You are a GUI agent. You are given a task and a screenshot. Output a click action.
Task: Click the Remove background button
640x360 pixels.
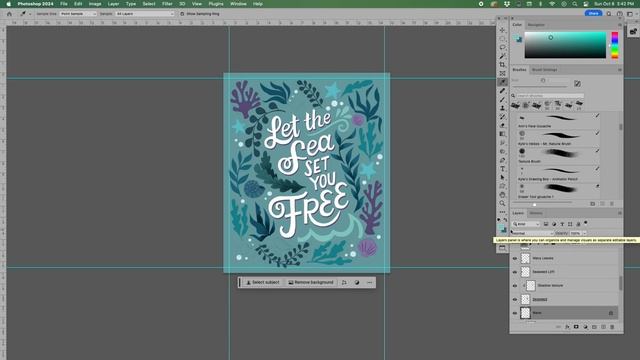[311, 282]
